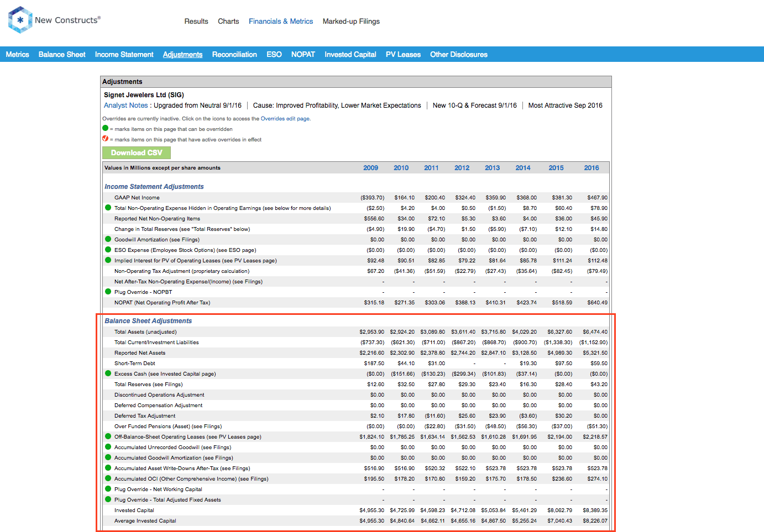
Task: Open the Results page
Action: point(196,22)
